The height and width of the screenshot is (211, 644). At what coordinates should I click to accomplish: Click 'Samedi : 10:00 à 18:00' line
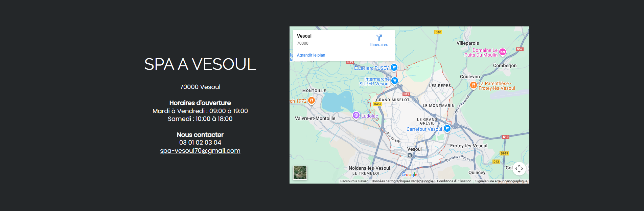tap(200, 119)
